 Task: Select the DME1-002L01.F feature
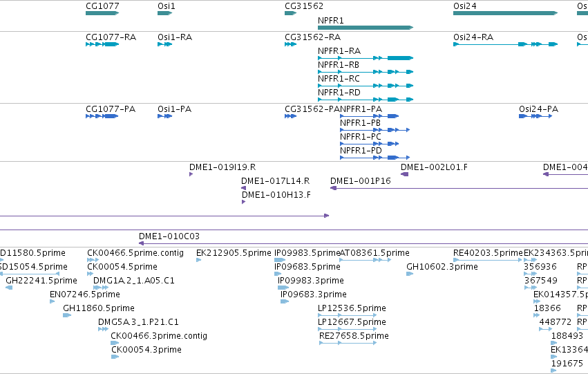coord(404,174)
